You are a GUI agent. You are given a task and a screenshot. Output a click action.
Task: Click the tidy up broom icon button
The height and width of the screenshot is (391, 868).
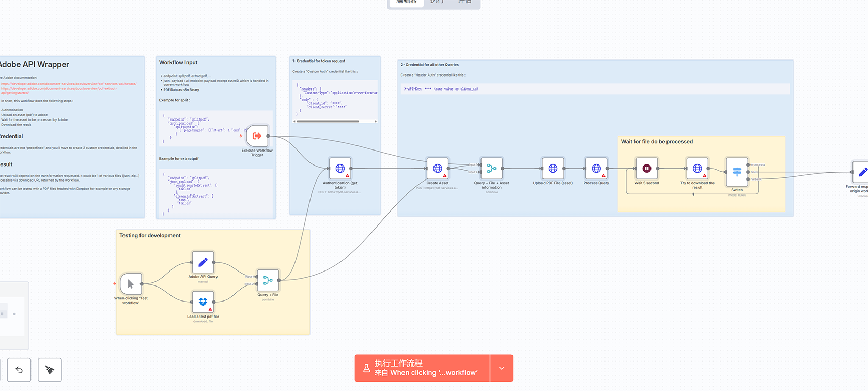tap(50, 370)
